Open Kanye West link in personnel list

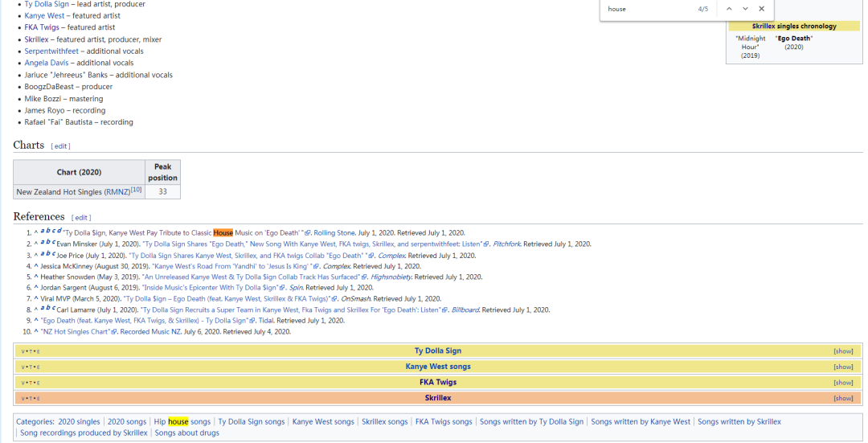44,15
